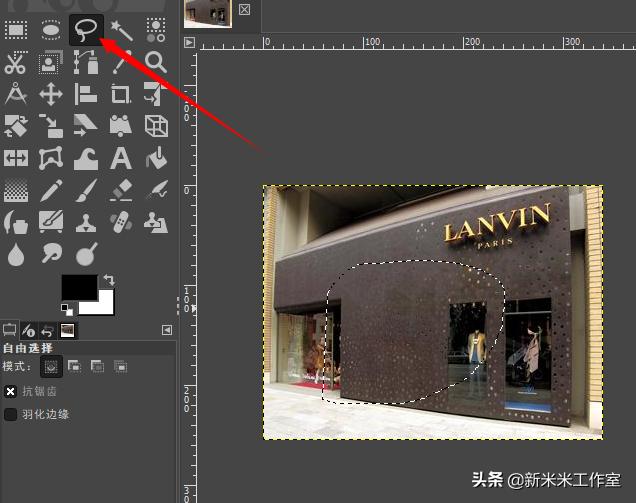Open the dock tab configuration menu
The image size is (636, 503).
[167, 330]
